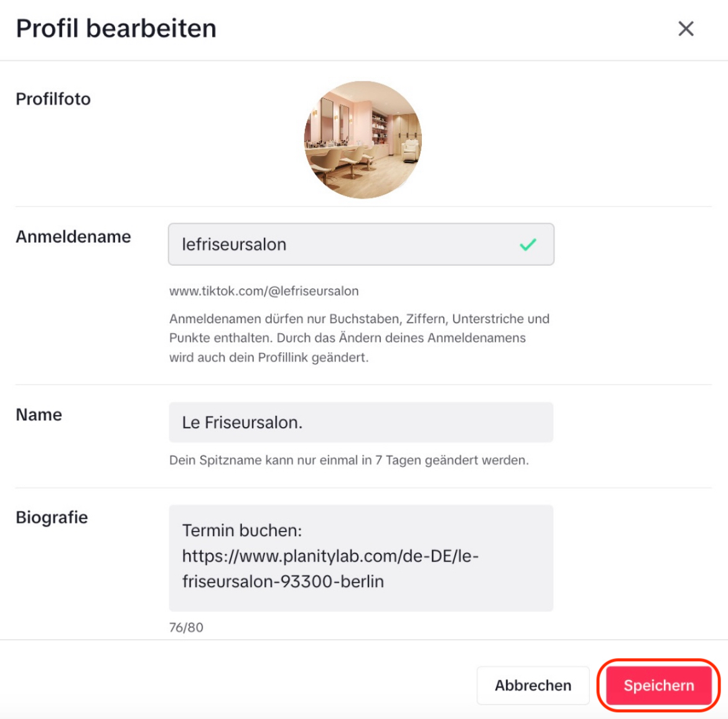The height and width of the screenshot is (719, 728).
Task: Click into the 'Le Friseursalon.' name field
Action: pos(361,423)
